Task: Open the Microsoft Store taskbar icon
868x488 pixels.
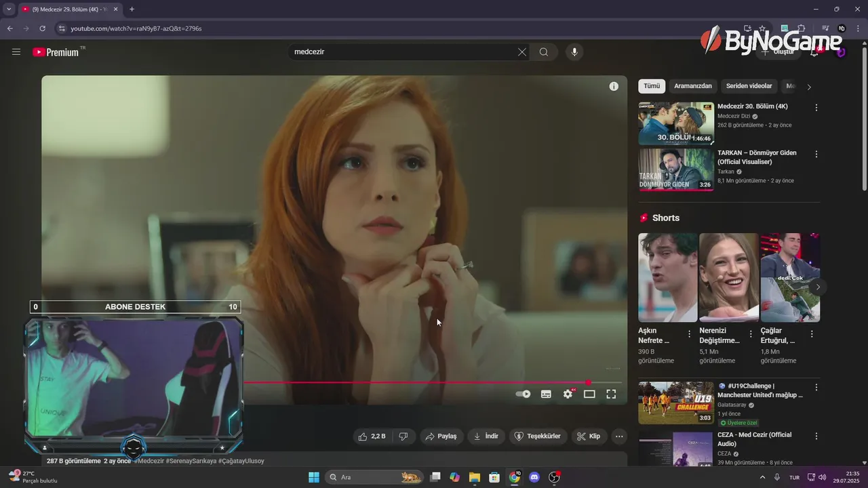Action: coord(494,477)
